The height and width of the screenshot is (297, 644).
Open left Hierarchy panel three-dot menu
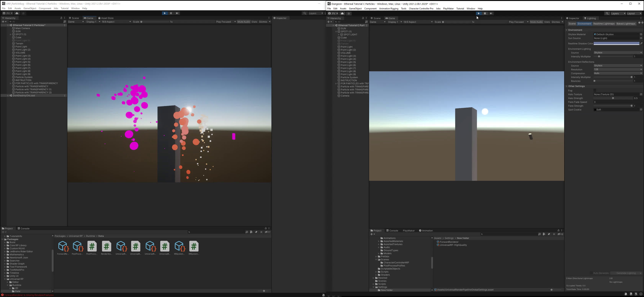(65, 18)
